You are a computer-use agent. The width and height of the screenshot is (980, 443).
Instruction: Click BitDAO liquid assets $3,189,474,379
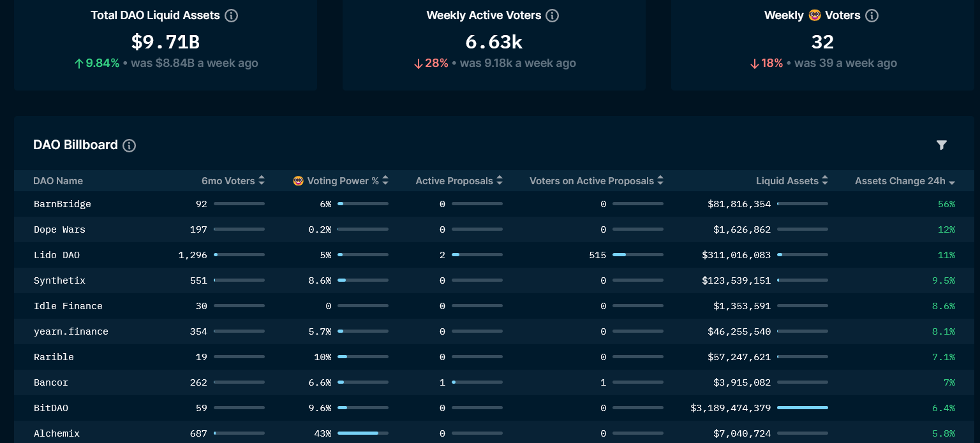tap(731, 408)
